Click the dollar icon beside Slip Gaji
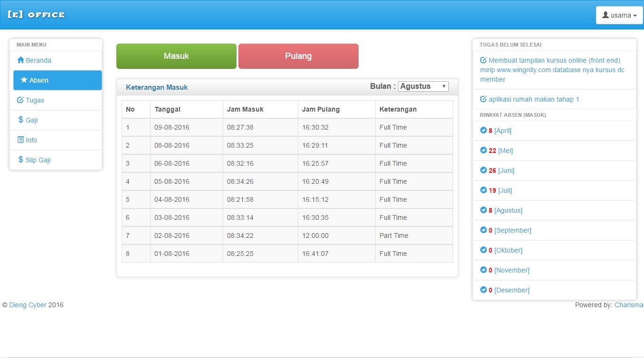This screenshot has height=358, width=644. [21, 160]
